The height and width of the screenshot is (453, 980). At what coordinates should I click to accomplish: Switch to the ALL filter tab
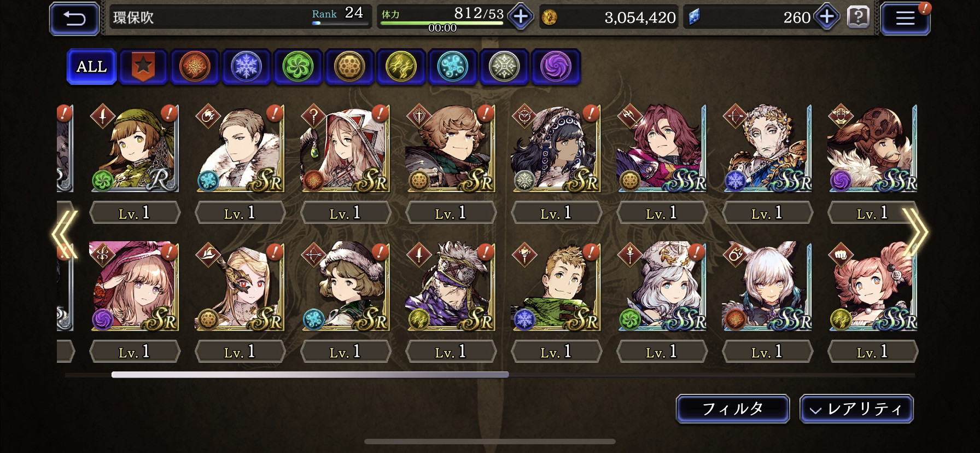pos(91,67)
